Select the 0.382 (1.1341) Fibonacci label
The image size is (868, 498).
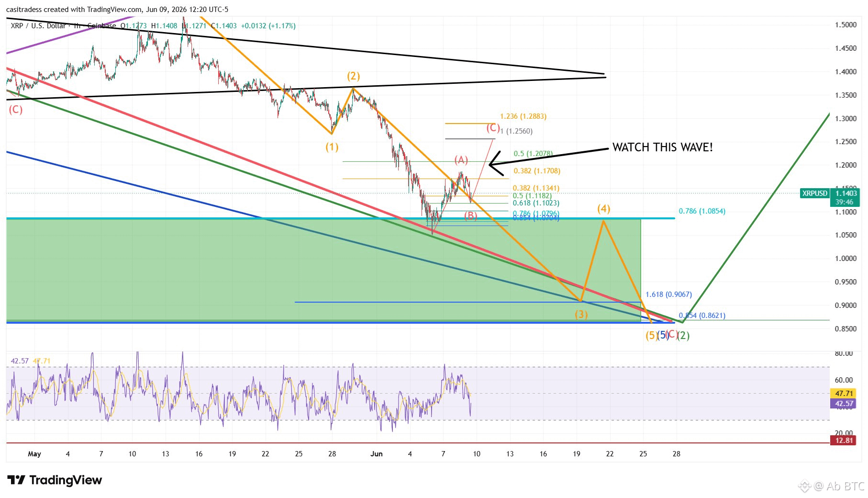pyautogui.click(x=536, y=188)
